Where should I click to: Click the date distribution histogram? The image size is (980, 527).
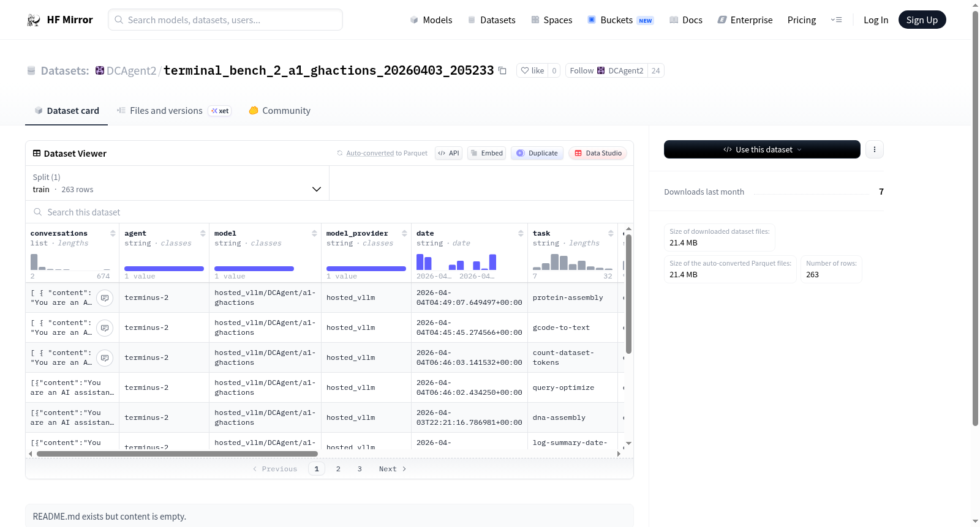tap(456, 262)
